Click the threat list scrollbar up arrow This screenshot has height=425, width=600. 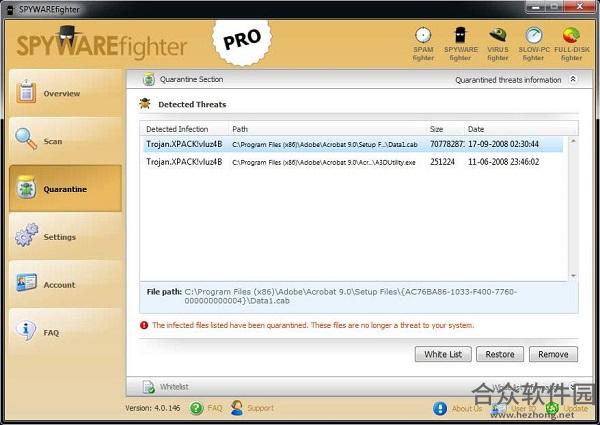pyautogui.click(x=573, y=141)
